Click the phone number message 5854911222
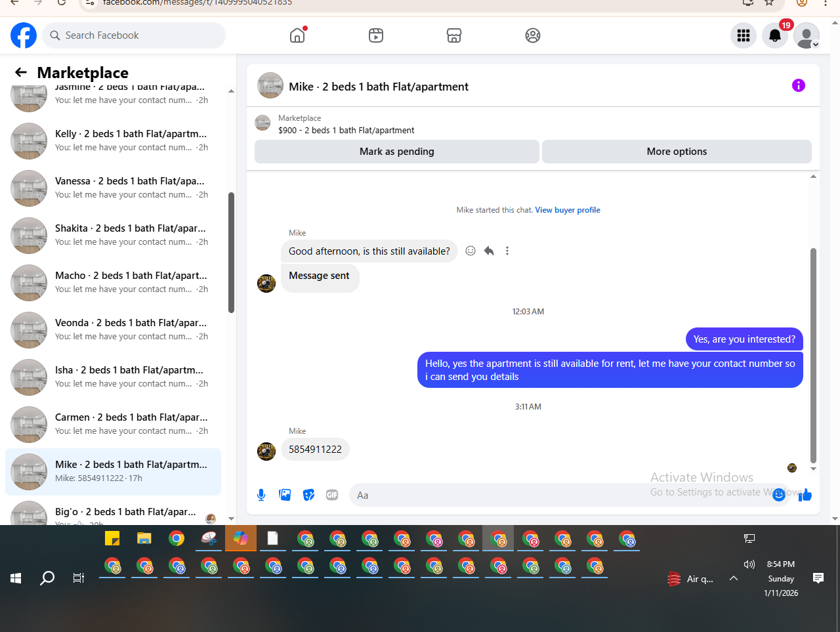840x632 pixels. pyautogui.click(x=315, y=450)
